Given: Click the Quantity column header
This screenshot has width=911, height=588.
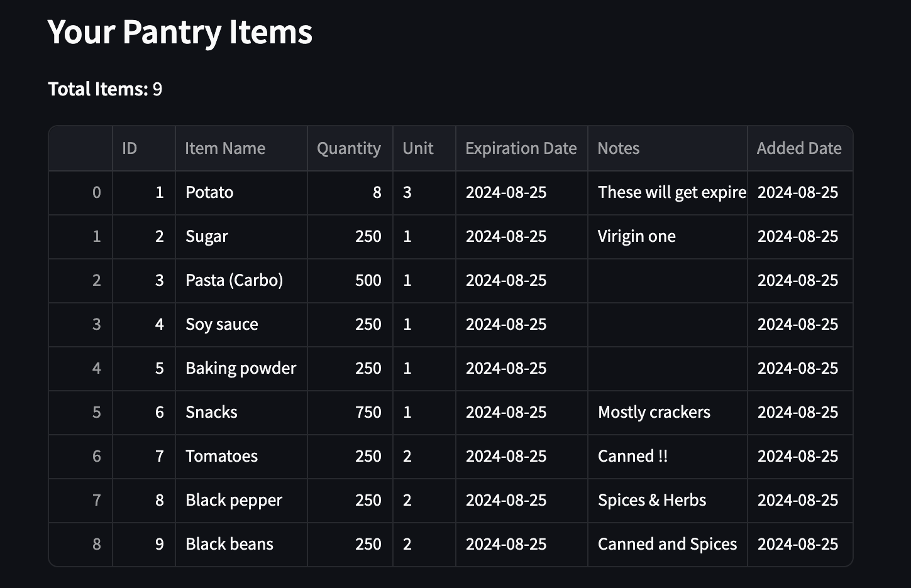Looking at the screenshot, I should 349,148.
